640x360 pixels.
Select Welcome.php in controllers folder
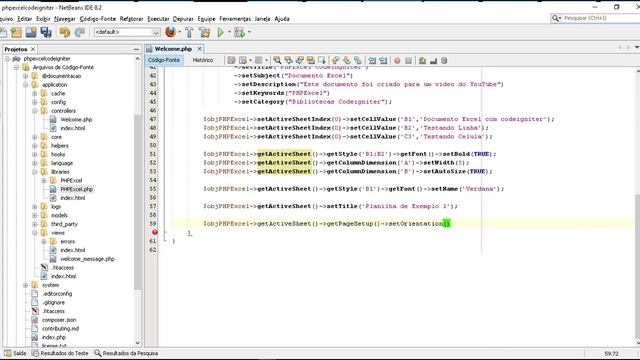(76, 120)
